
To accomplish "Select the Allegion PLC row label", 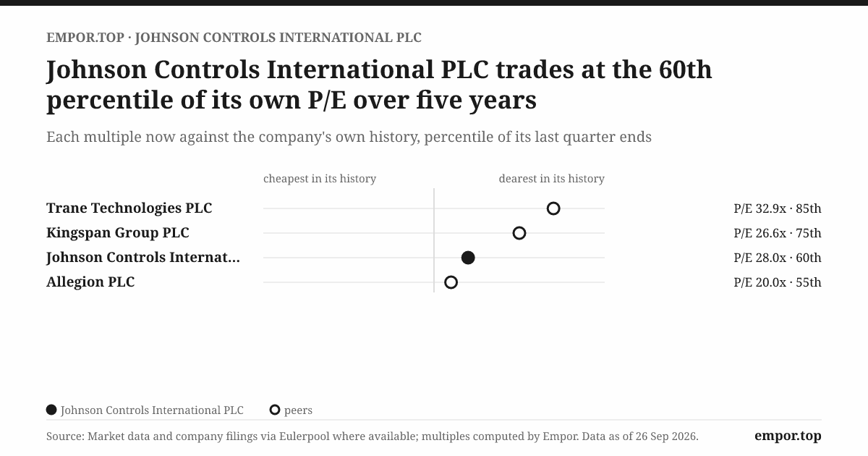I will pyautogui.click(x=90, y=282).
